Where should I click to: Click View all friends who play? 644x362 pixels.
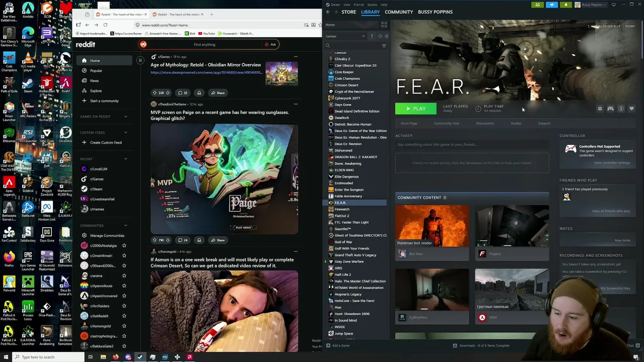[611, 211]
